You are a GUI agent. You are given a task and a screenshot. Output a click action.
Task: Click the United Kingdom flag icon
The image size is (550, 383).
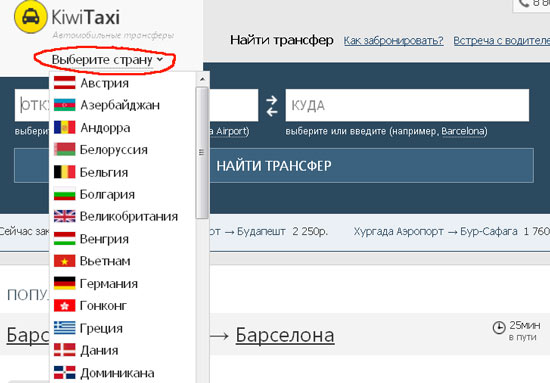coord(65,216)
